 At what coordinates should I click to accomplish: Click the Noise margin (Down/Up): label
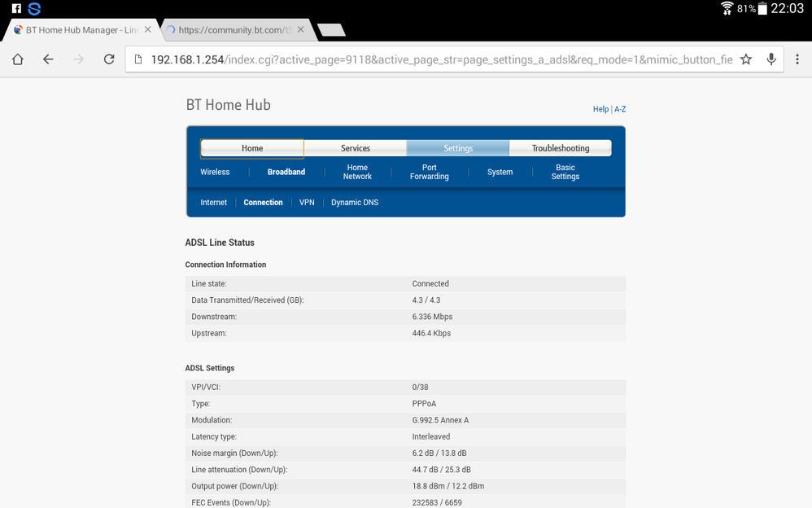click(234, 453)
